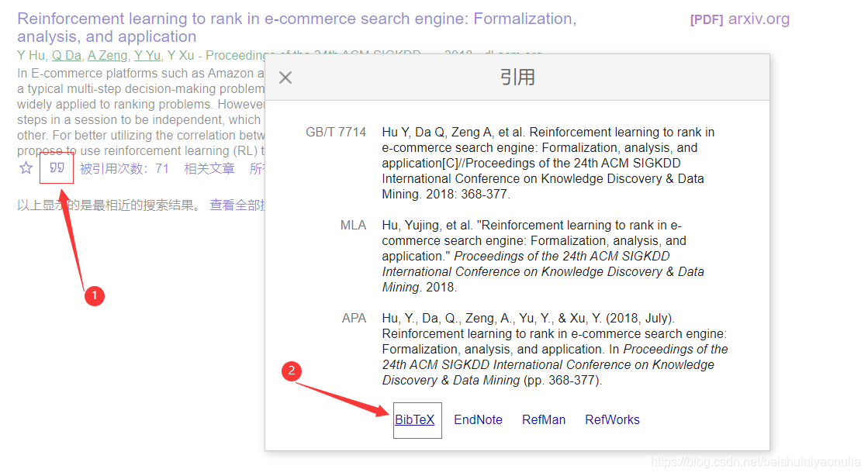Open the [PDF] arxiv.org link
Screen dimensions: 868x476
pyautogui.click(x=739, y=19)
